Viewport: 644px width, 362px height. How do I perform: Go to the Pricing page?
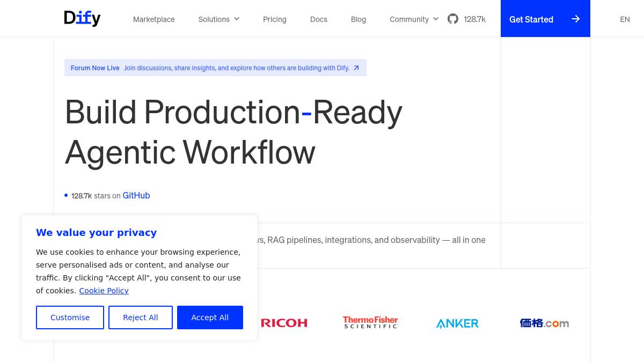point(275,19)
